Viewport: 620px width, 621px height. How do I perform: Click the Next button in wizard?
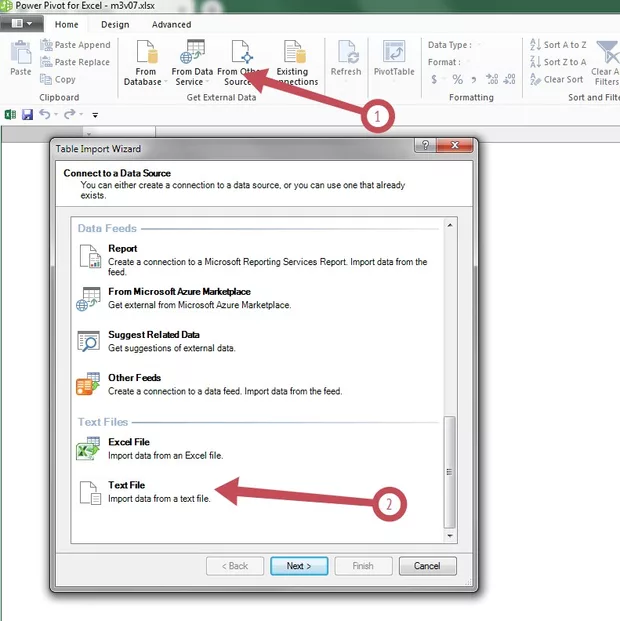[299, 566]
